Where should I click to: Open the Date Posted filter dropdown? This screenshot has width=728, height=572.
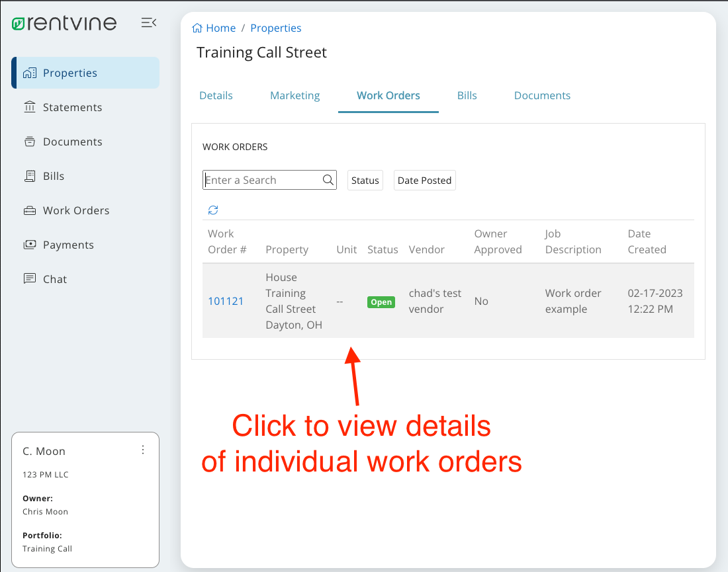(x=424, y=181)
